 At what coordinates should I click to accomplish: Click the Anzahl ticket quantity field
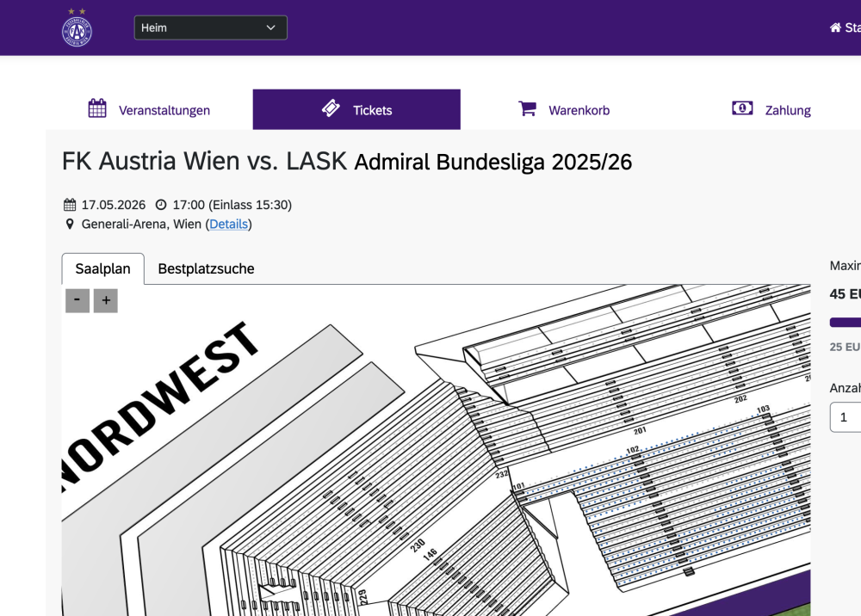click(846, 417)
